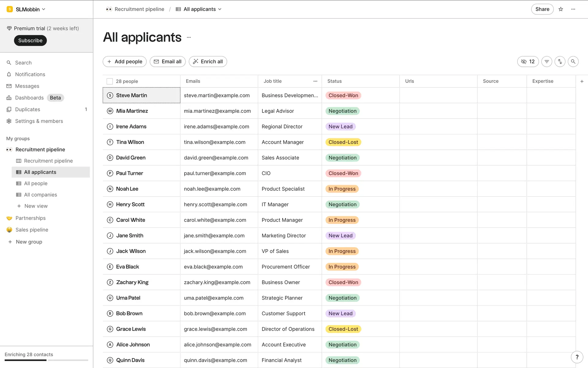The image size is (588, 368).
Task: Click Mia Martinez's Negotiation status tag
Action: (x=342, y=111)
